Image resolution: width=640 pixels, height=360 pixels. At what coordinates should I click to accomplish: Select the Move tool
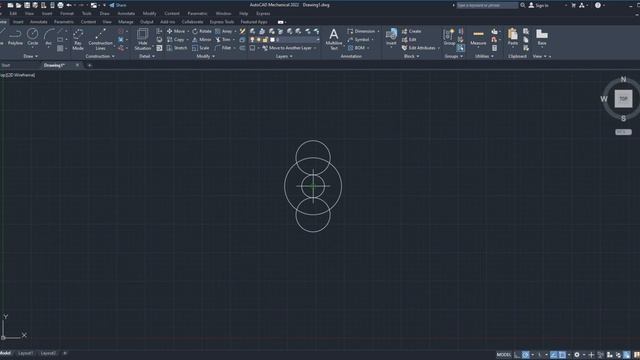(x=176, y=31)
